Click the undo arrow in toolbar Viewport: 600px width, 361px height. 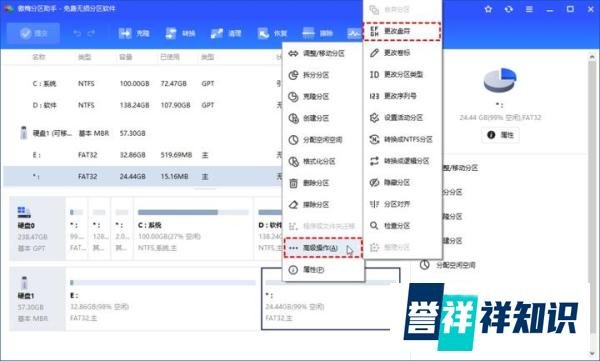pos(77,34)
